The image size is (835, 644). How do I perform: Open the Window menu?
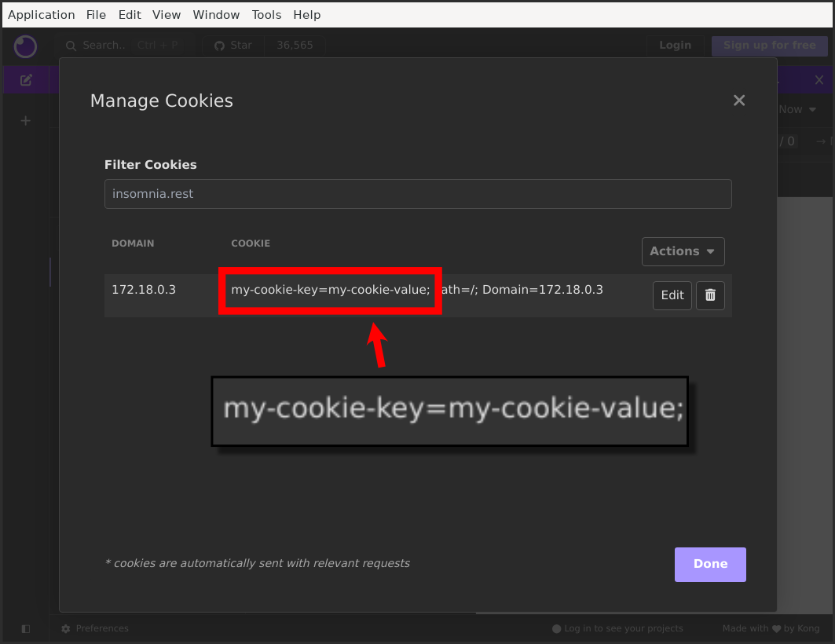pyautogui.click(x=216, y=15)
